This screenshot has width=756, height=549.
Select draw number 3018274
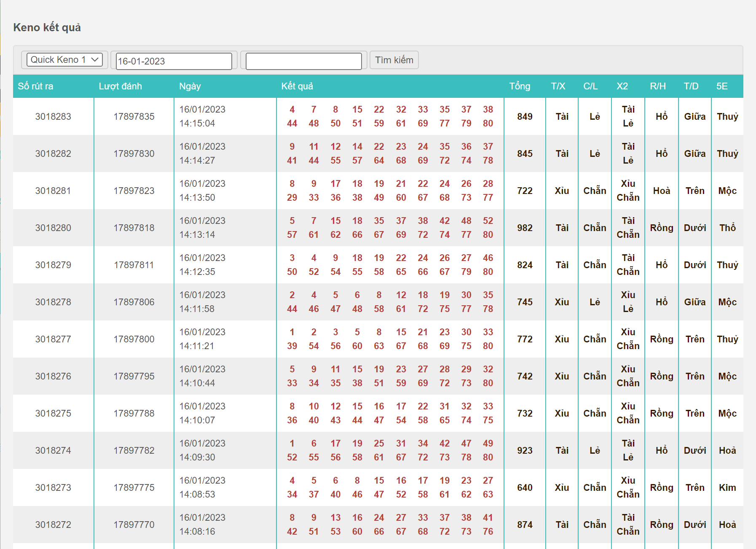[53, 450]
